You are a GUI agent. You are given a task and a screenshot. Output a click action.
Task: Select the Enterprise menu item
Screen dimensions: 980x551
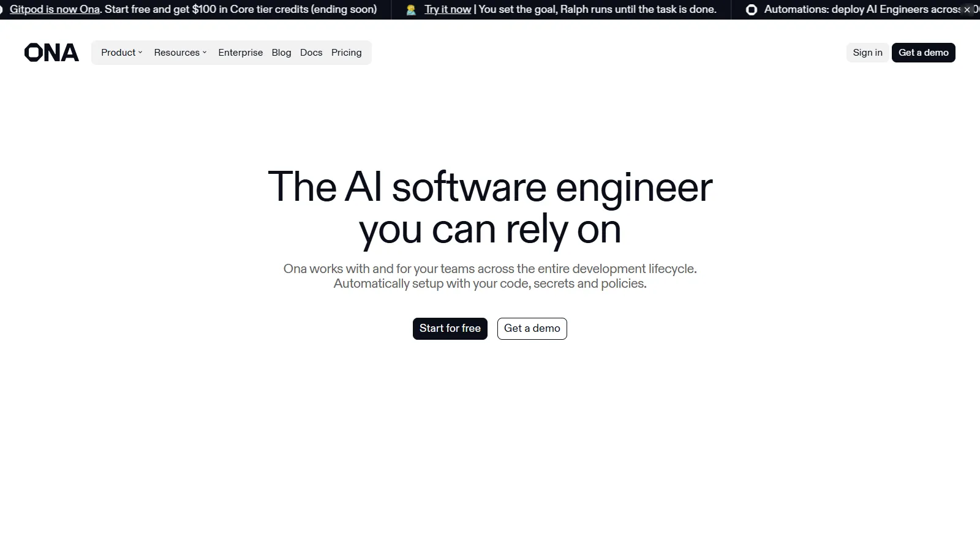coord(240,53)
